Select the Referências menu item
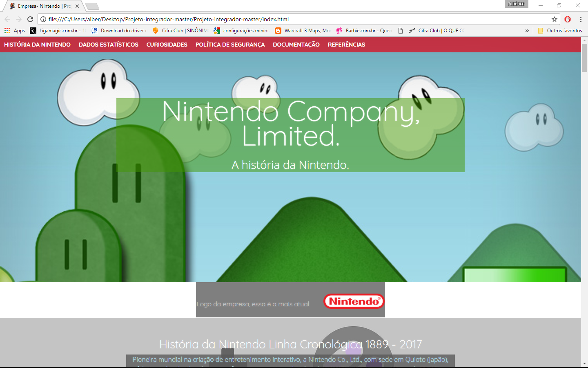 (x=347, y=45)
